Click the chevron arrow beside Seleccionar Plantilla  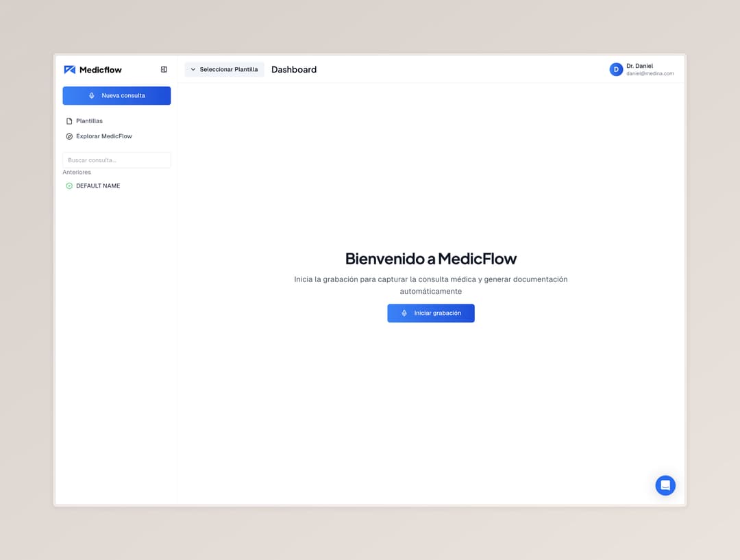coord(193,70)
